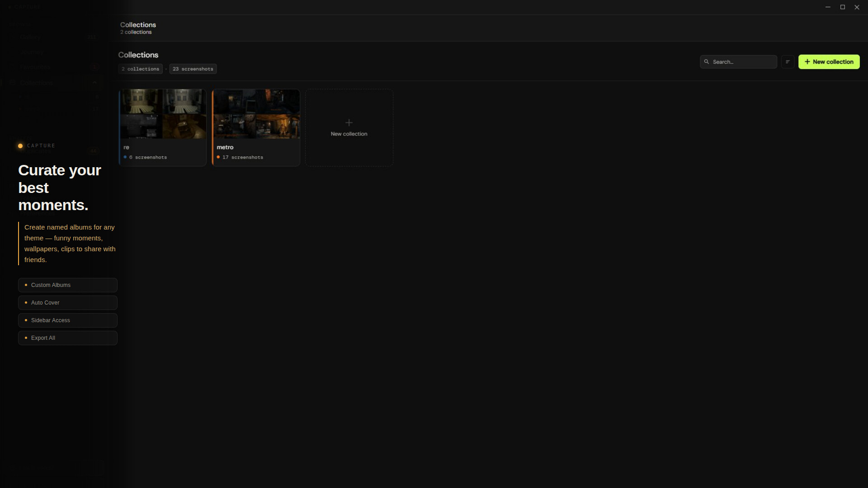Select the Export All feature chip
The image size is (868, 488).
68,338
